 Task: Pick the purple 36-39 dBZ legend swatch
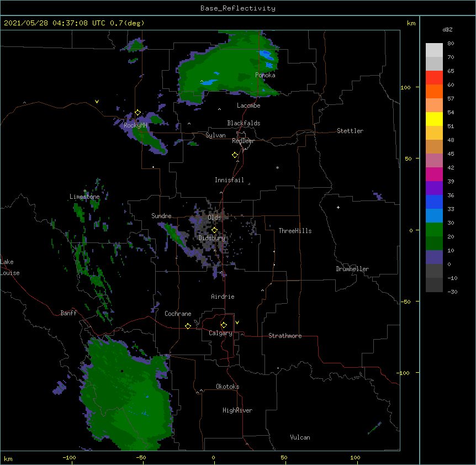434,188
